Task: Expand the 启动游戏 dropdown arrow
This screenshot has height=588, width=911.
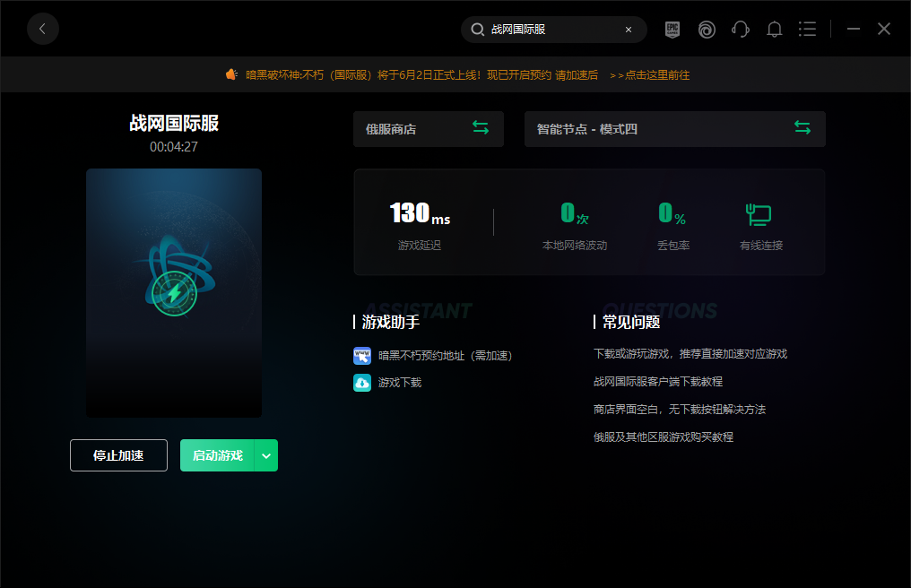Action: pyautogui.click(x=266, y=455)
